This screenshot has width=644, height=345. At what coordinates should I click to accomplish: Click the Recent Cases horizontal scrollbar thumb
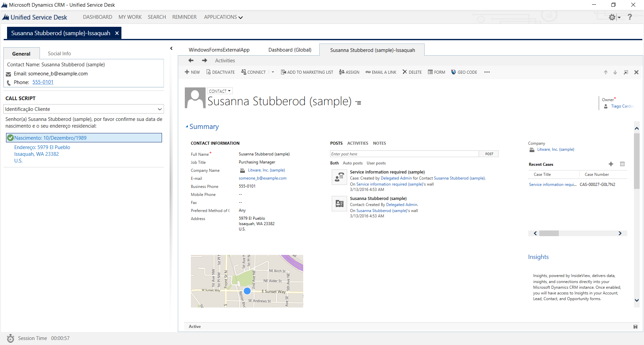point(549,233)
